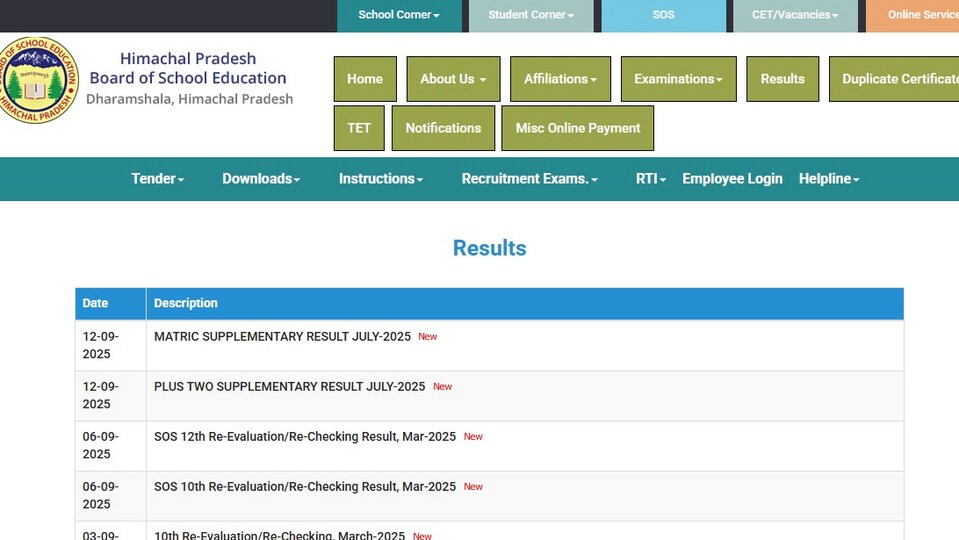Click the 06-09-2025 date of SOS 12th row

tap(101, 445)
